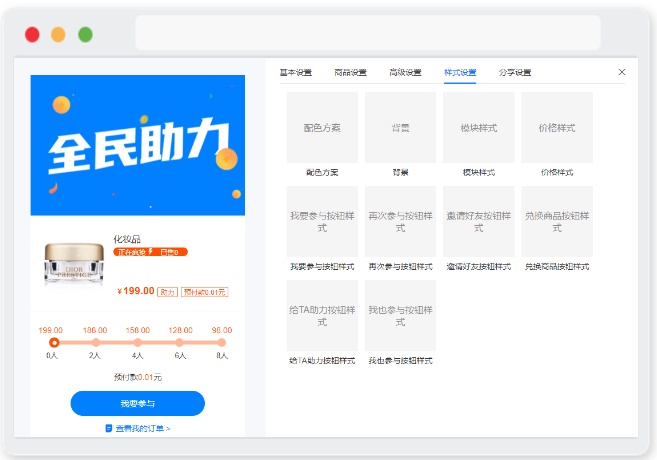Click the 全民助力 banner image
The height and width of the screenshot is (460, 657).
(137, 145)
